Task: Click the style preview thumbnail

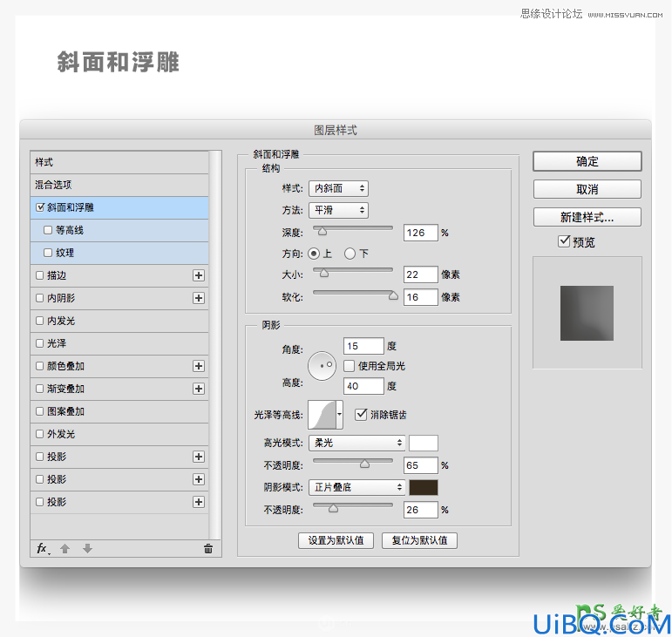Action: pos(587,314)
